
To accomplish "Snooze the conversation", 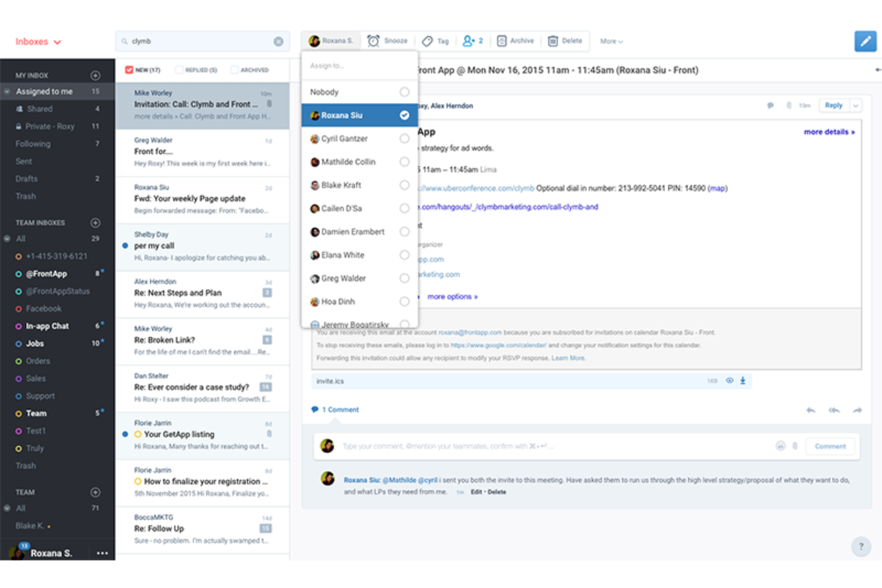I will pyautogui.click(x=387, y=41).
